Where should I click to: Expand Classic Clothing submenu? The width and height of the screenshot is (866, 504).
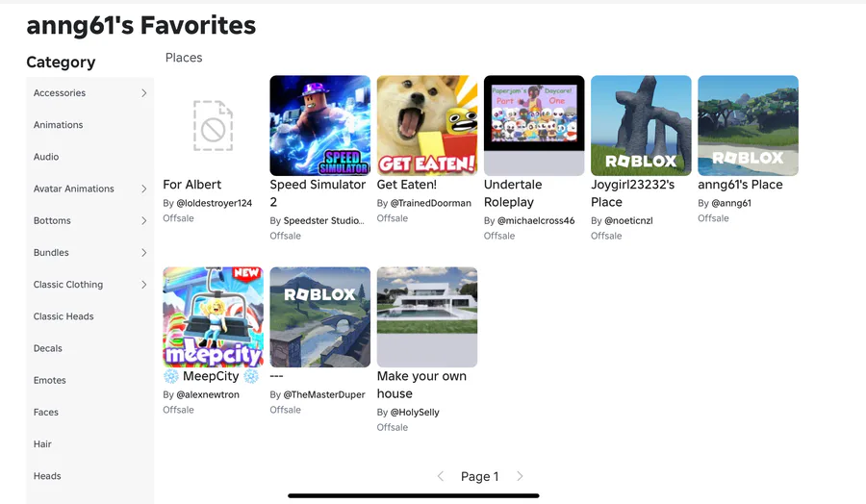(143, 285)
